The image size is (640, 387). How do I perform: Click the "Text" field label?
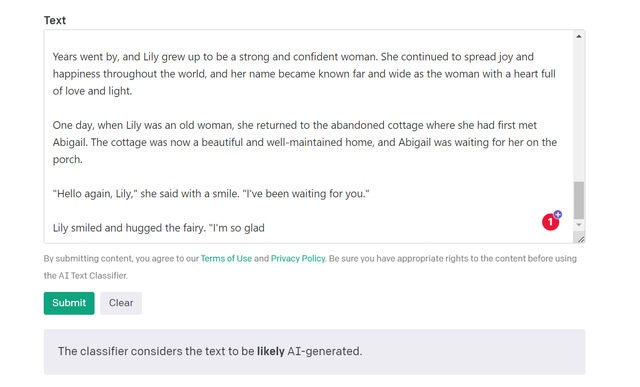(x=55, y=20)
